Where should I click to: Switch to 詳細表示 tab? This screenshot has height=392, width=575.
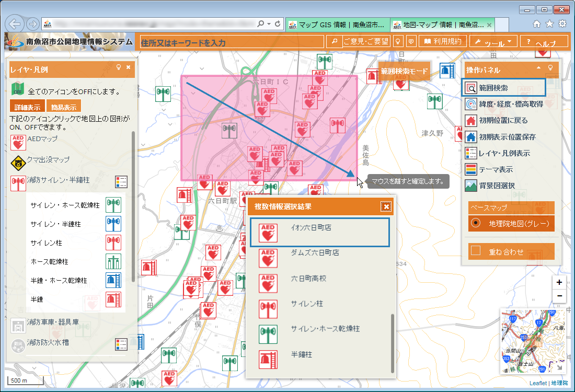[x=28, y=107]
